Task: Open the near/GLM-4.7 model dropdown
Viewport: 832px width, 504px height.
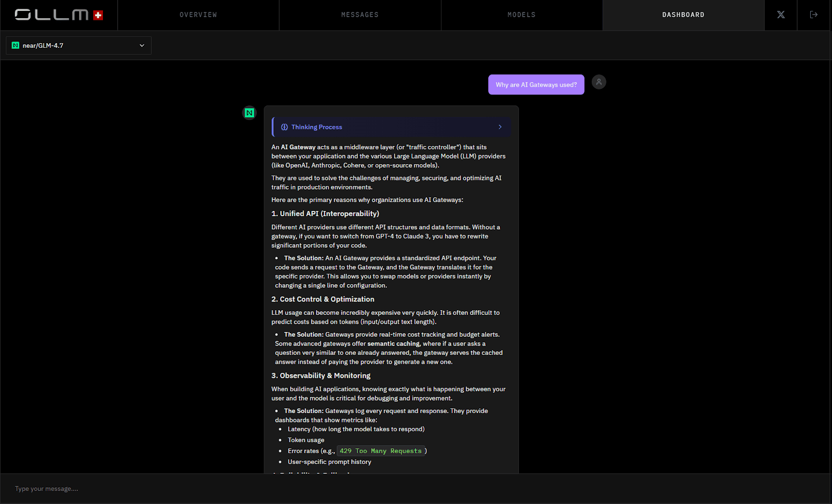Action: pyautogui.click(x=79, y=46)
